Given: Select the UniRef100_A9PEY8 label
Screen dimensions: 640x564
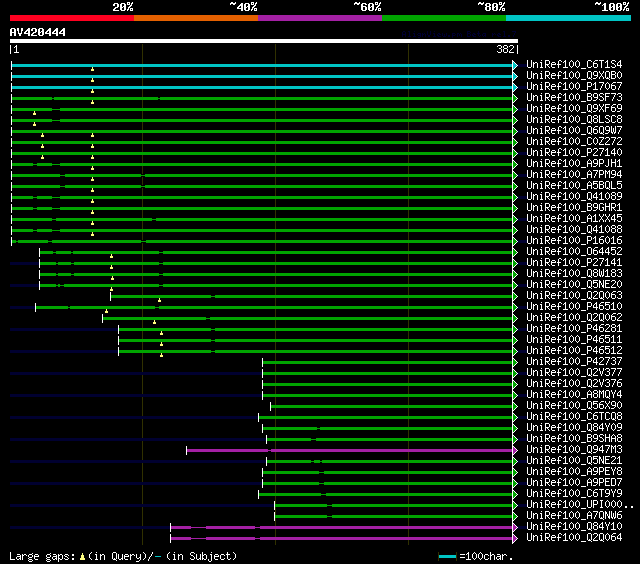Looking at the screenshot, I should coord(574,472).
